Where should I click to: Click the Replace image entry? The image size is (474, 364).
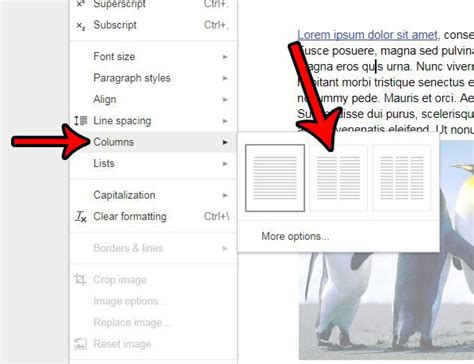[x=154, y=322]
